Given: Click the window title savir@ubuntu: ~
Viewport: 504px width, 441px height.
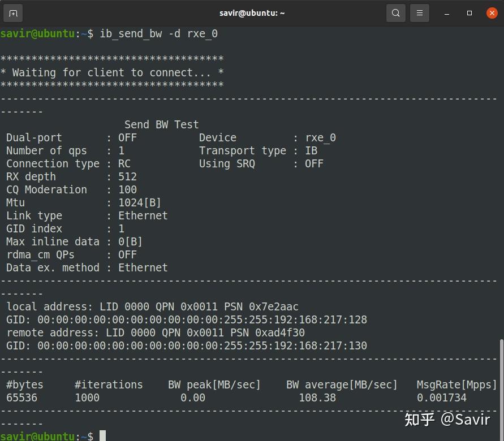Looking at the screenshot, I should [x=252, y=13].
